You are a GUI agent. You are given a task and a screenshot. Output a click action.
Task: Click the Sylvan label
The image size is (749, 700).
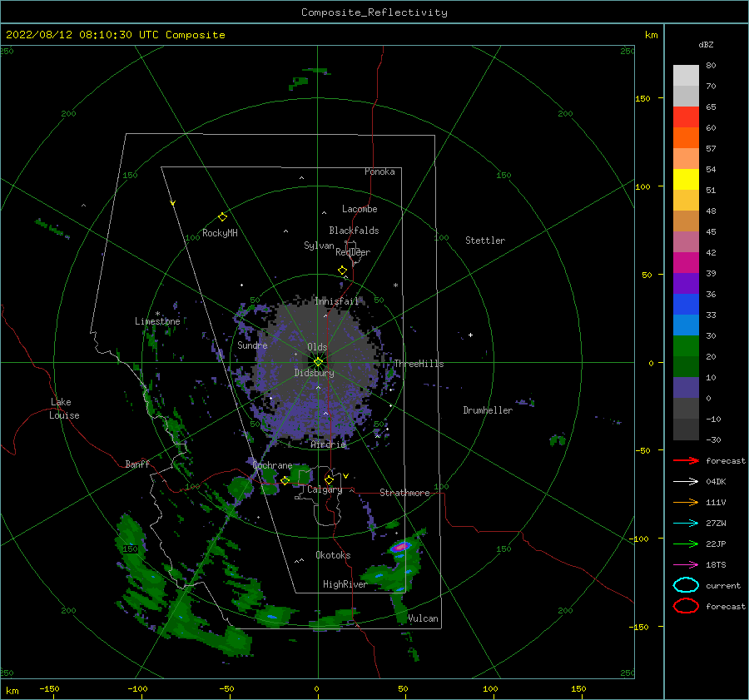(x=319, y=246)
